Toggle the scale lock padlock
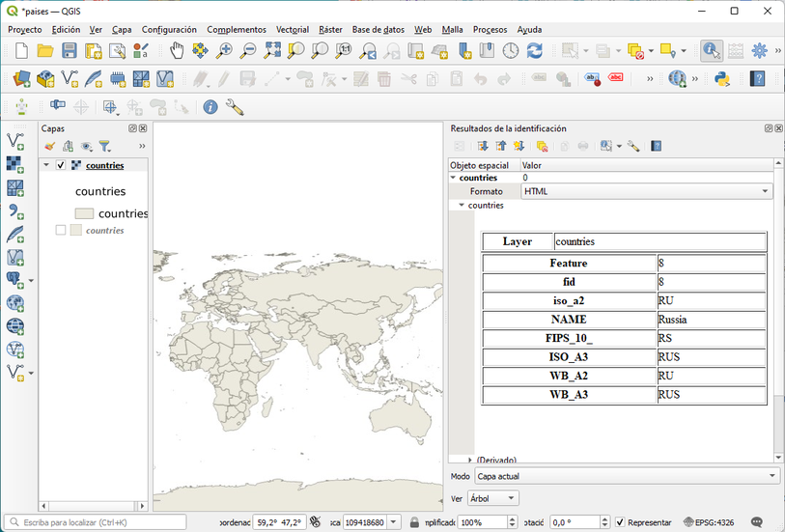Viewport: 785px width, 532px height. (x=414, y=522)
